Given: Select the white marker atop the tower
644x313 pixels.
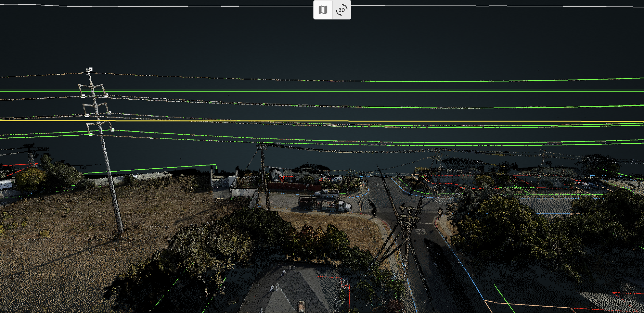Looking at the screenshot, I should (x=90, y=69).
